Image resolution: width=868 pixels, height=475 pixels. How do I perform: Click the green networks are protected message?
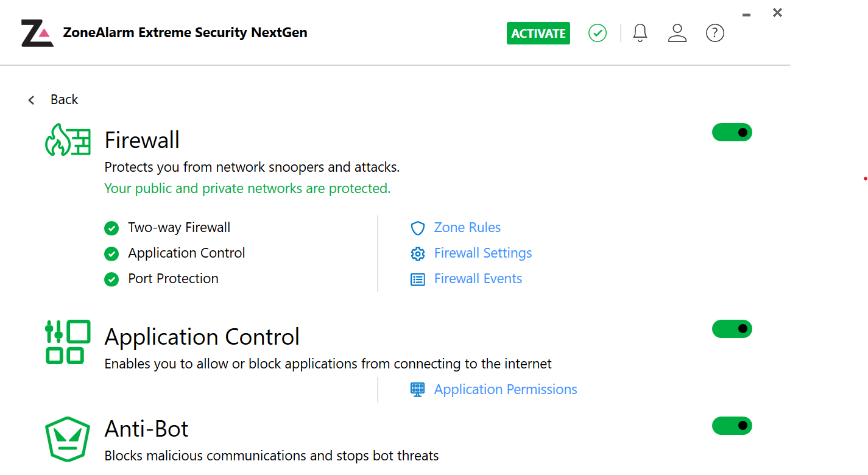(x=247, y=189)
